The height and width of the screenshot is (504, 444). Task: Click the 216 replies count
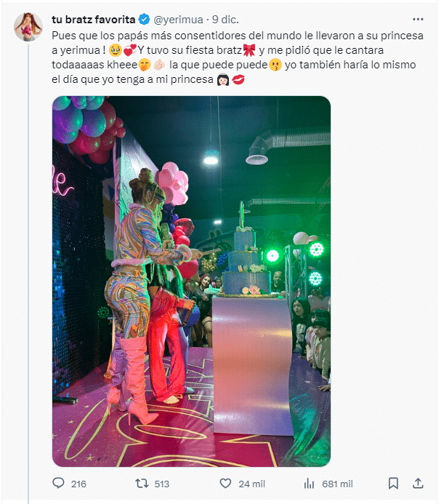pos(78,484)
